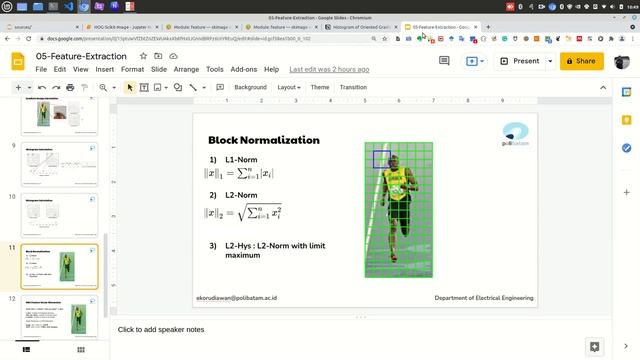Click the presentation title 05-Feature-Extraction
The height and width of the screenshot is (360, 640).
click(x=81, y=56)
